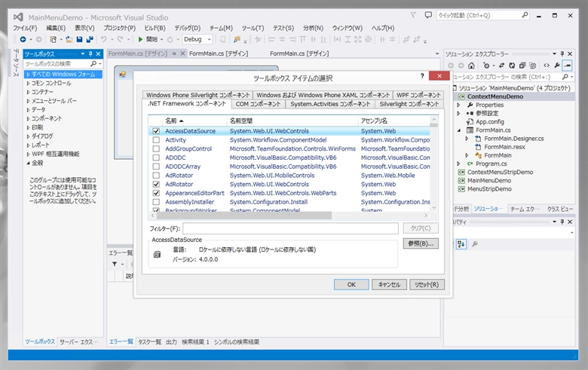This screenshot has width=588, height=370.
Task: Click the Preview Selected Items icon in Solution Explorer
Action: [568, 66]
